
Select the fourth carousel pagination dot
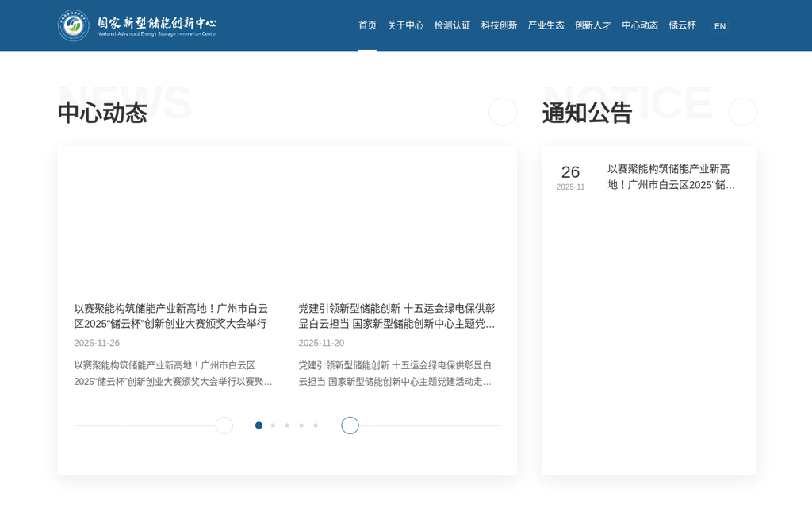coord(301,425)
